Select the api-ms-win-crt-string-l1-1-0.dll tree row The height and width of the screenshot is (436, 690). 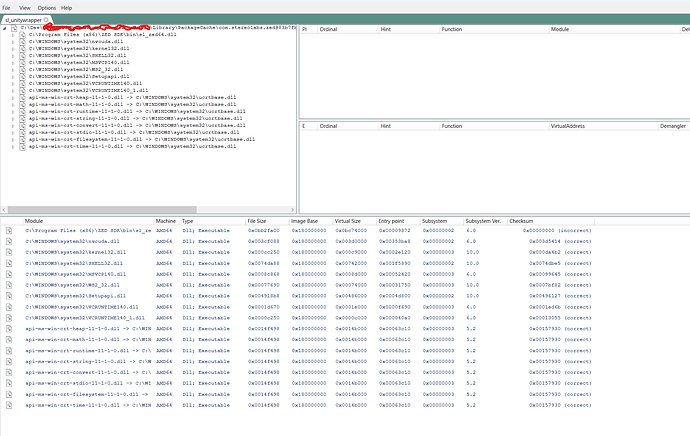click(136, 118)
